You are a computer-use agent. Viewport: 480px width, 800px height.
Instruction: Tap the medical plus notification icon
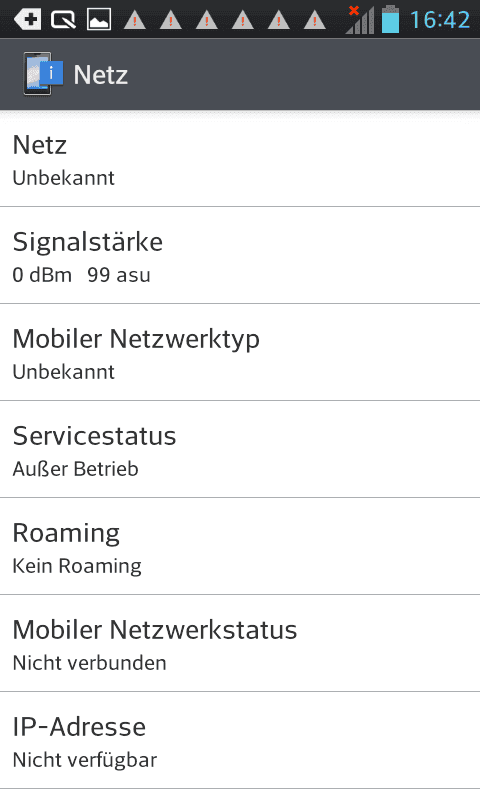28,20
